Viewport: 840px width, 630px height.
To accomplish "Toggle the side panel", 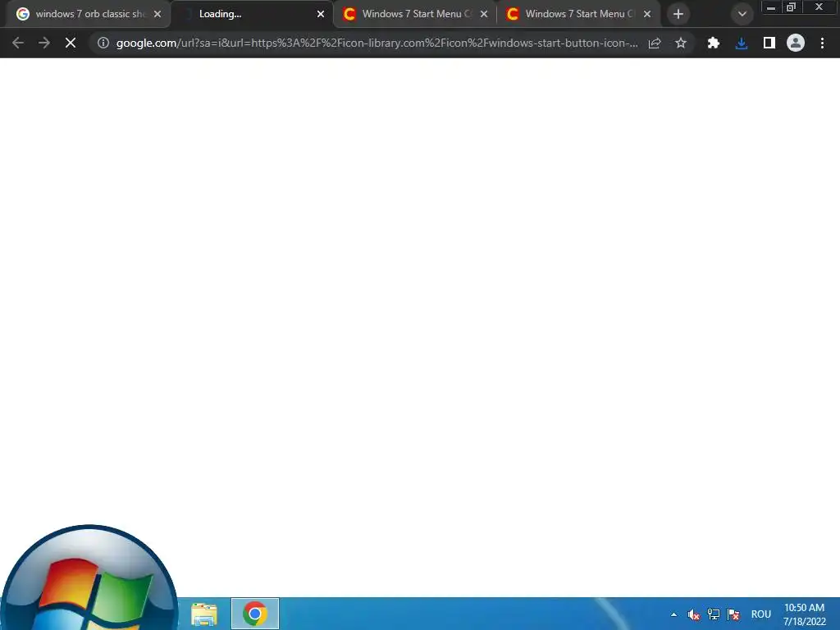I will (769, 43).
